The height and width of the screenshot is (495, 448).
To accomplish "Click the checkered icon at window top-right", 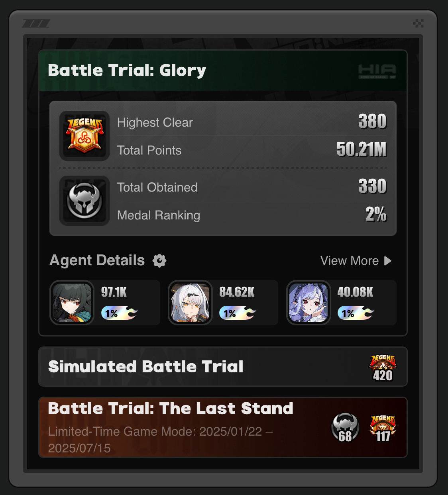I will point(419,23).
